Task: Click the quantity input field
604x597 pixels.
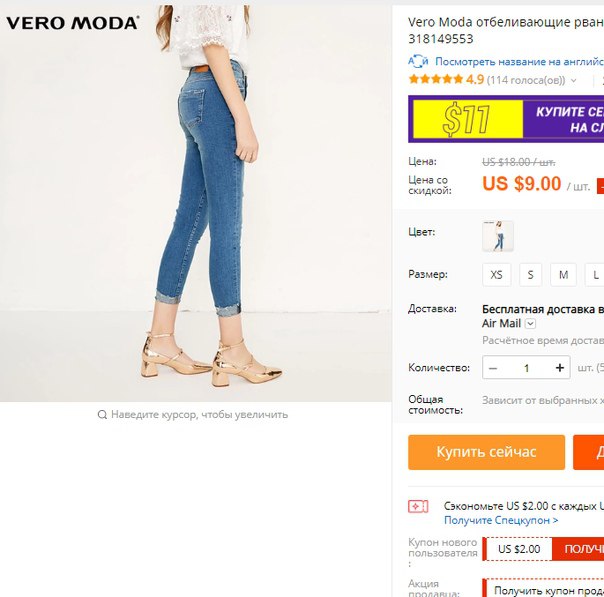Action: 526,368
